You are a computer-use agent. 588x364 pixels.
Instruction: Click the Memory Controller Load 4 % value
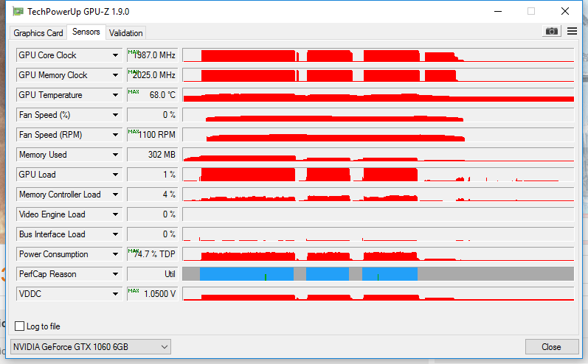click(152, 195)
